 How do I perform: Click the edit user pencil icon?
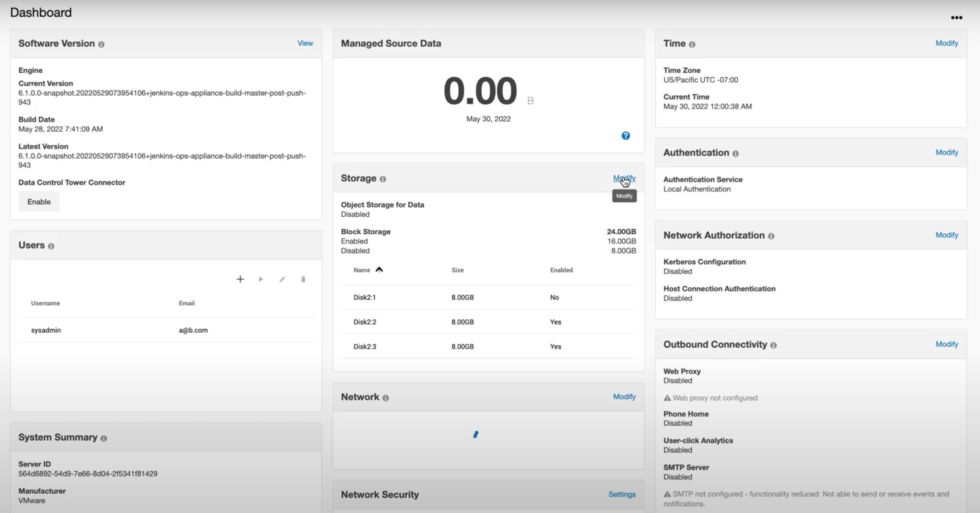point(282,280)
